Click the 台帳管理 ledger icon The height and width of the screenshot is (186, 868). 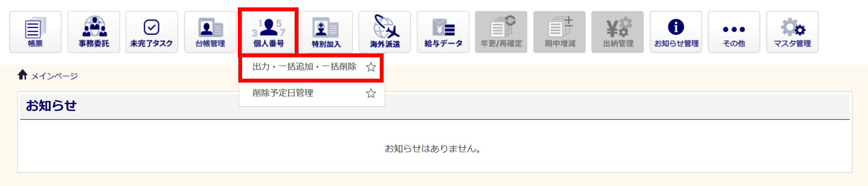[210, 32]
